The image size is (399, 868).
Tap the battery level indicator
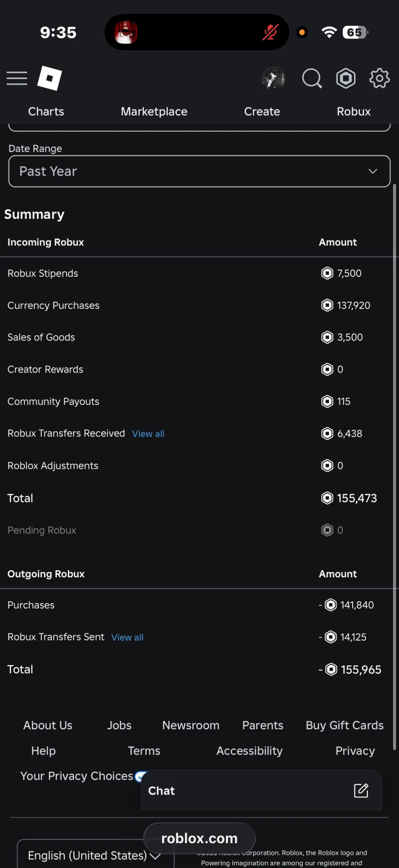(356, 32)
